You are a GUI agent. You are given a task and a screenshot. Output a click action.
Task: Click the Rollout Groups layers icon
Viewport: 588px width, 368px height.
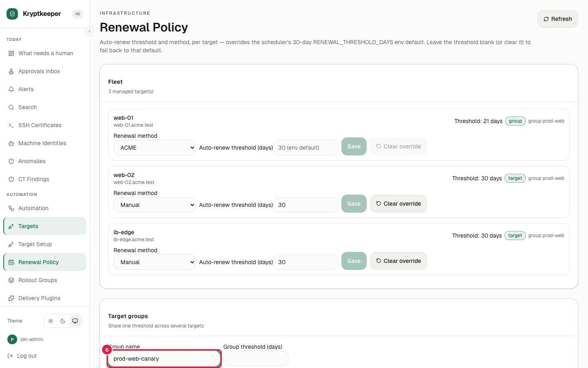click(11, 280)
